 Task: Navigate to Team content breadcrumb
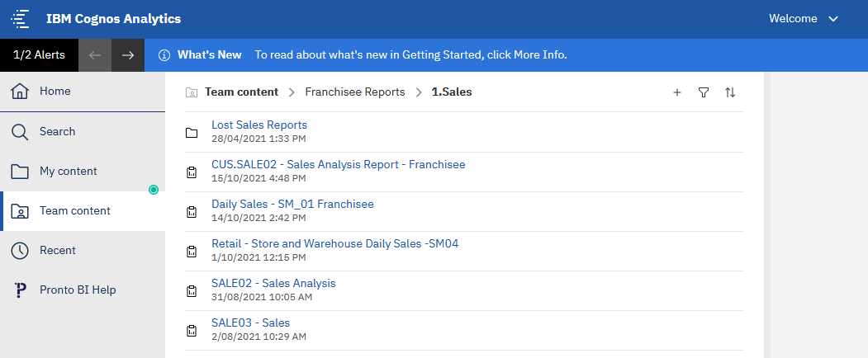click(241, 92)
